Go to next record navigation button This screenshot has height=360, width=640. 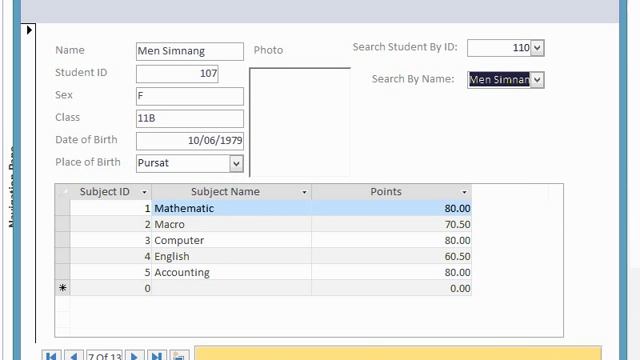pyautogui.click(x=135, y=356)
